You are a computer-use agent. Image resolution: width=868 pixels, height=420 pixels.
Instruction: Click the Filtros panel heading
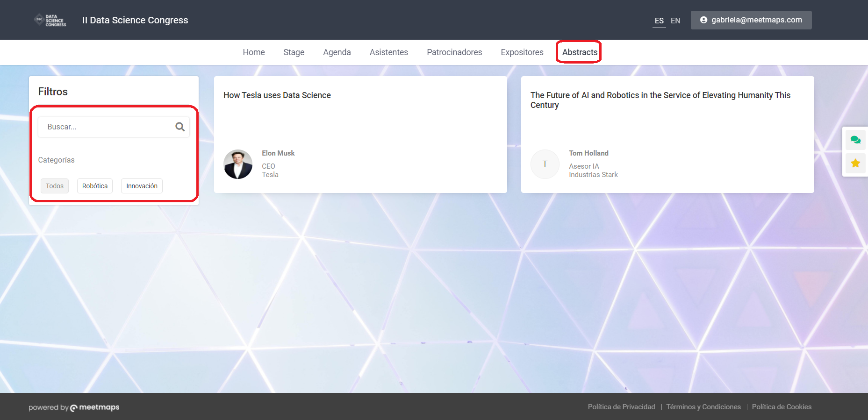(x=53, y=92)
